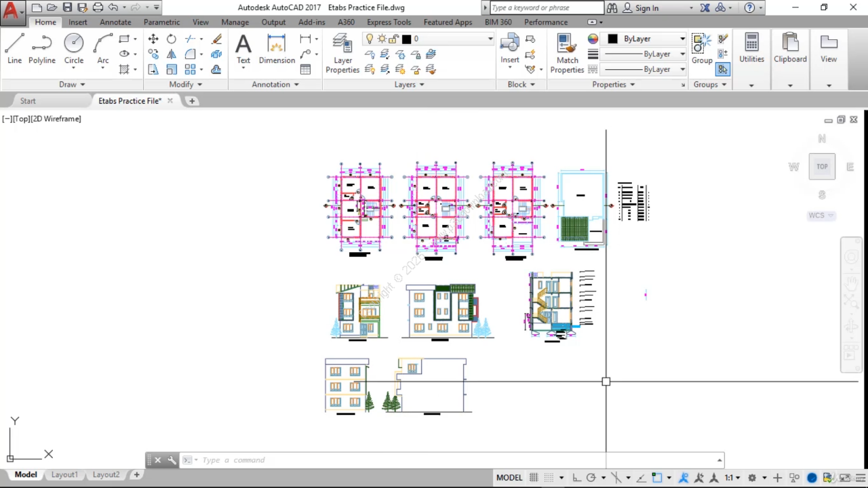The height and width of the screenshot is (488, 868).
Task: Click the Group tool icon
Action: pos(702,49)
